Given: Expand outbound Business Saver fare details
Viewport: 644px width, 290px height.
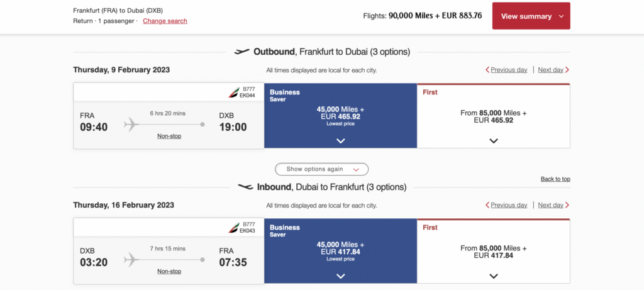Looking at the screenshot, I should [x=340, y=141].
